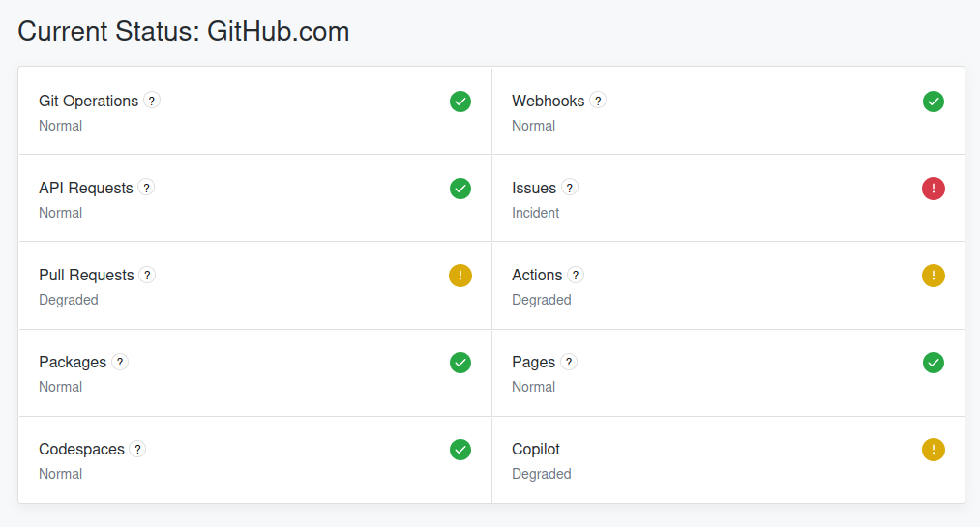The width and height of the screenshot is (980, 527).
Task: Click the help icon beside Git Operations
Action: point(152,101)
